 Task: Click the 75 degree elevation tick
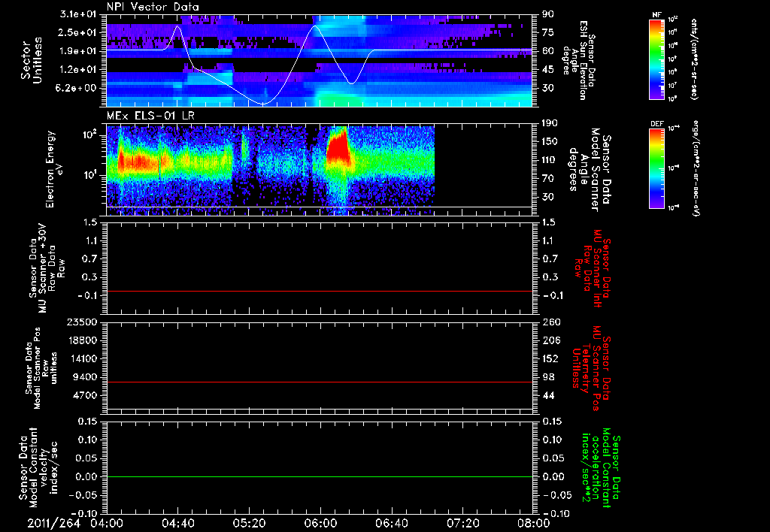[x=548, y=32]
